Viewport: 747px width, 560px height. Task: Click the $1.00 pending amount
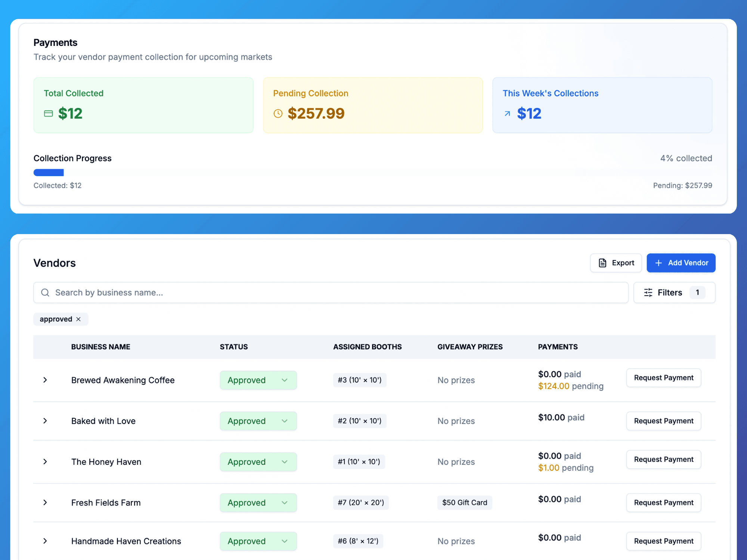[x=549, y=468]
